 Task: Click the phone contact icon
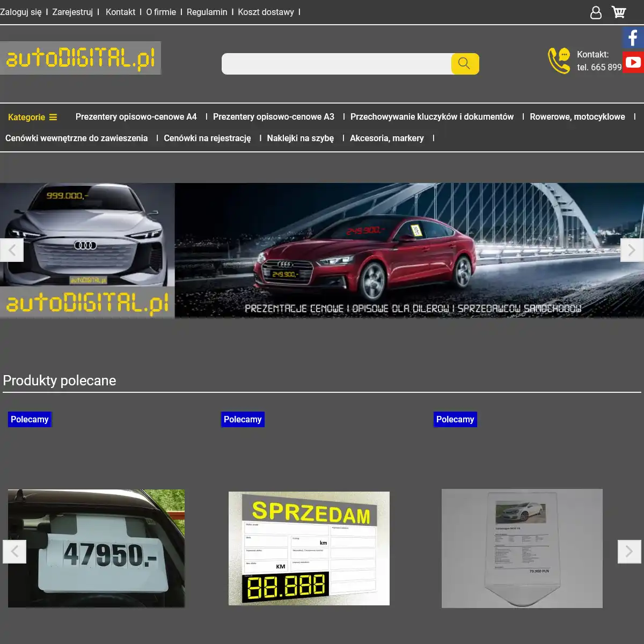(558, 60)
